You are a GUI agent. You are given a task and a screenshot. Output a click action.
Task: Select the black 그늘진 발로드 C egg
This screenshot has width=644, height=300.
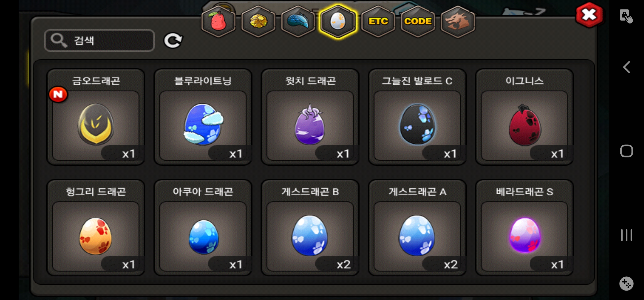(417, 117)
